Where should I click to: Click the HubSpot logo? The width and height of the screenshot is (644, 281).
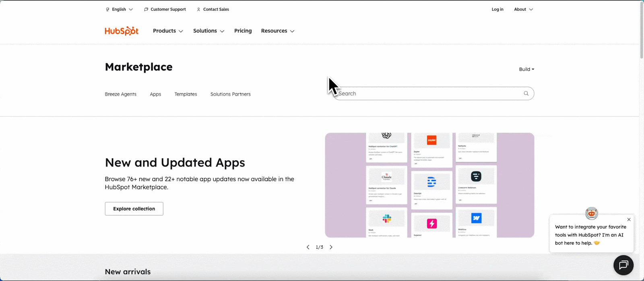pyautogui.click(x=122, y=31)
